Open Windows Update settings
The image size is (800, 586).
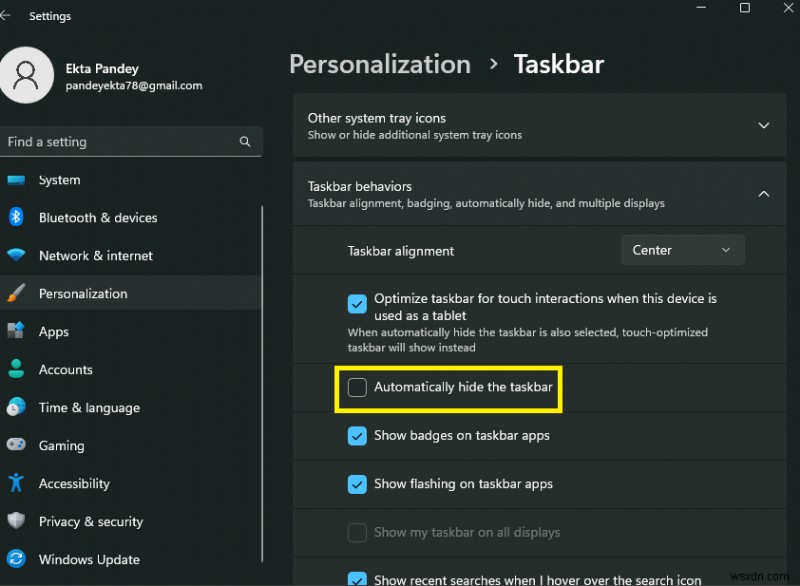coord(17,559)
